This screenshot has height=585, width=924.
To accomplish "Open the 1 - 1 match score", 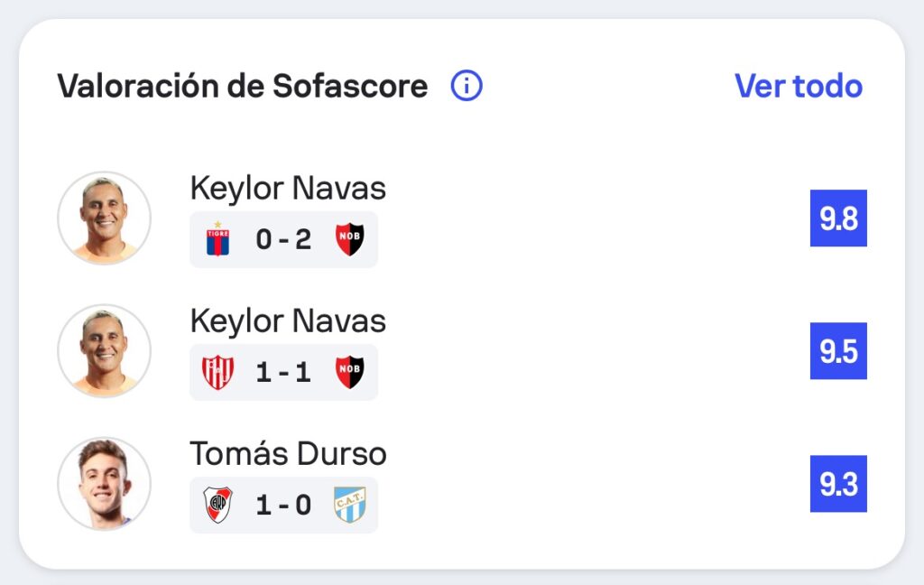I will 283,372.
